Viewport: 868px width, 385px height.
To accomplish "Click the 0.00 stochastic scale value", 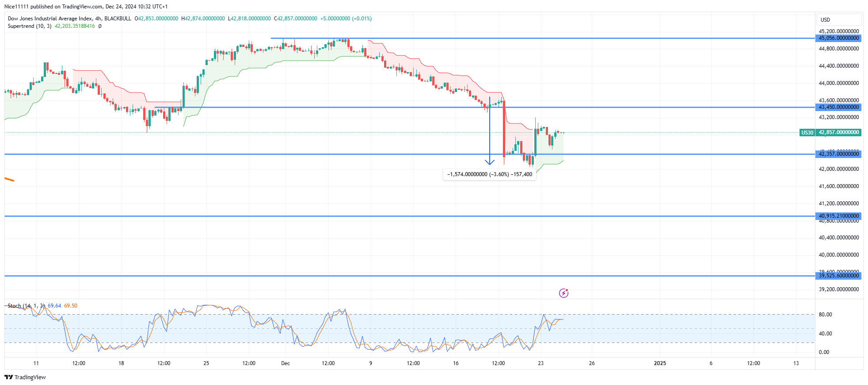I will pos(824,352).
